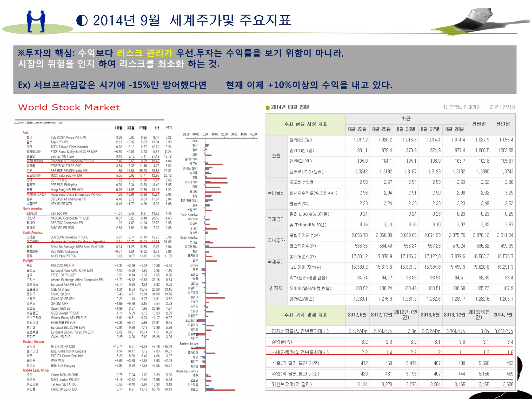Click the 최근 header cell
The image size is (532, 399).
click(x=406, y=119)
